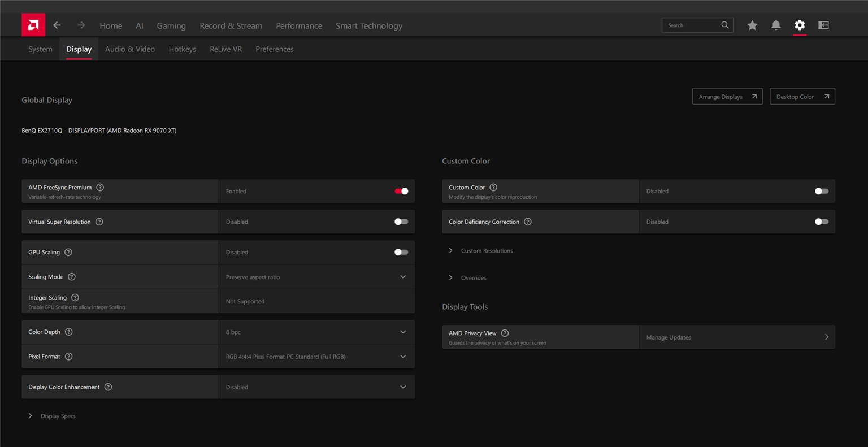Select the Display tab

[79, 49]
